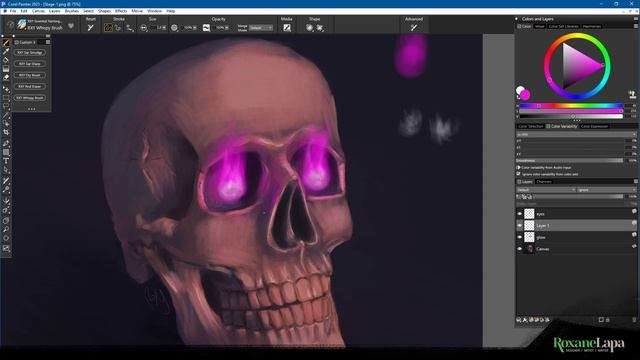
Task: Select the Layer 1 row
Action: (x=576, y=225)
